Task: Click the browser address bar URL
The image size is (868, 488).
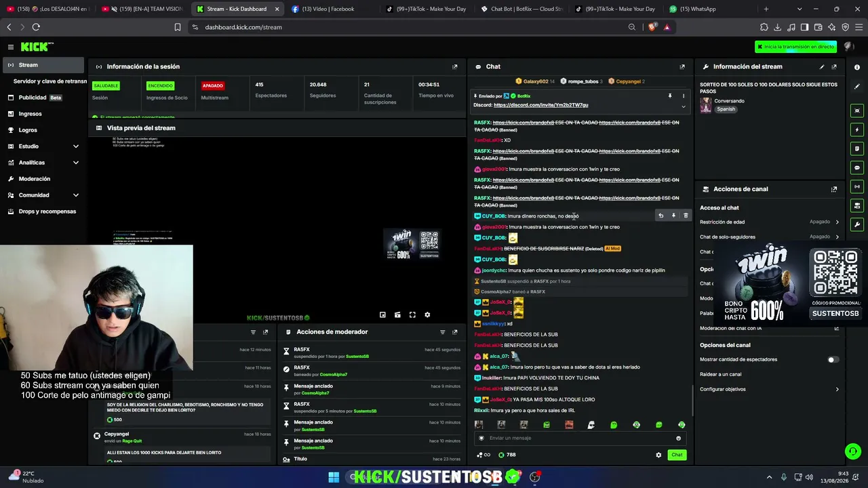Action: point(243,27)
